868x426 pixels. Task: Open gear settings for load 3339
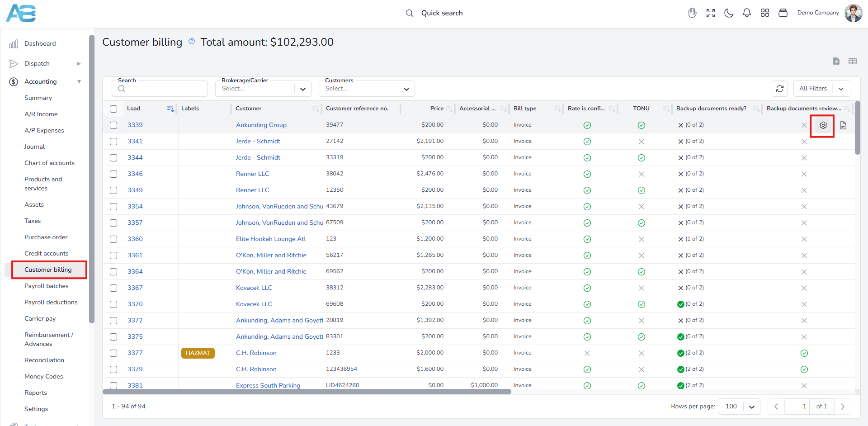pos(823,125)
